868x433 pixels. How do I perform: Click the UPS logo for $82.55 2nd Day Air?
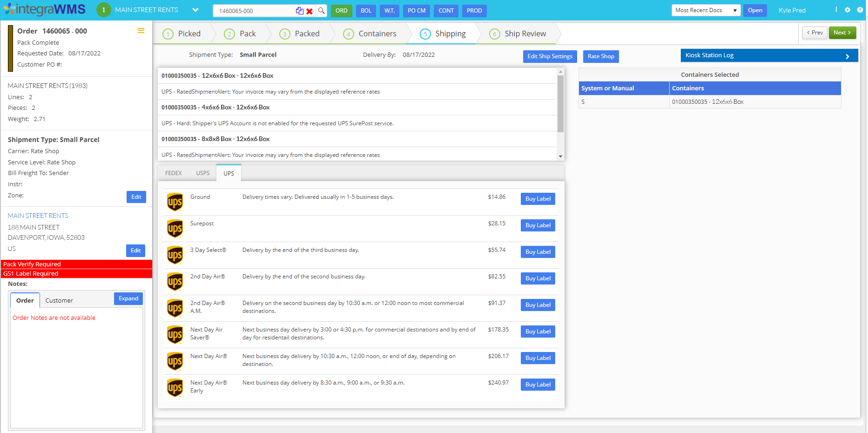coord(175,282)
